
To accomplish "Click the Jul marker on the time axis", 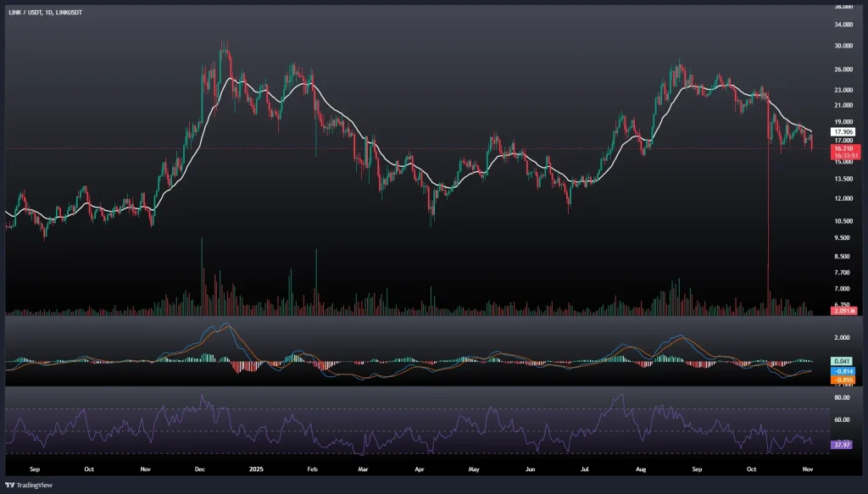I will (585, 467).
